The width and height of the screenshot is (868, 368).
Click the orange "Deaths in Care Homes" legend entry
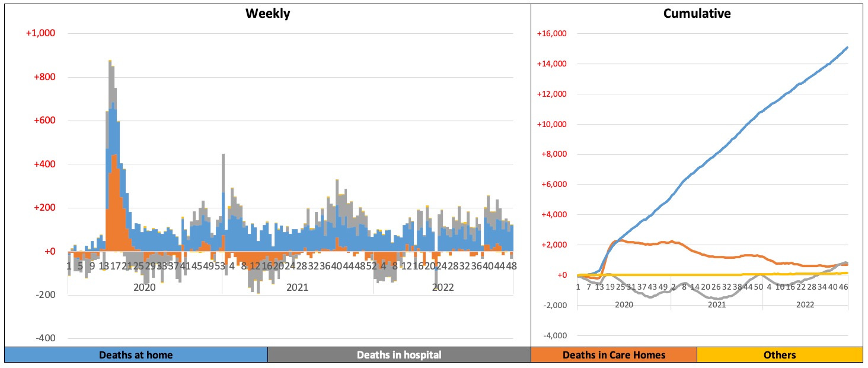click(x=614, y=355)
